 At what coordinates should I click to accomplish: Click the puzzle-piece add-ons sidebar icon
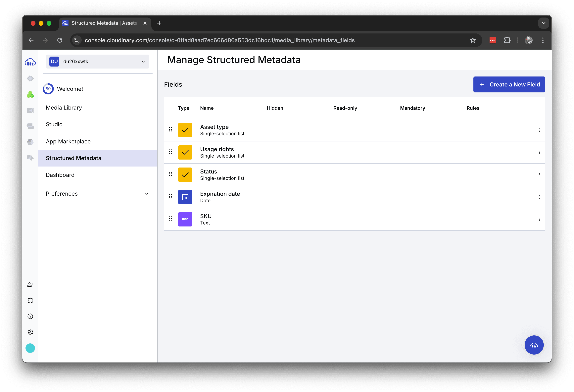pos(30,300)
